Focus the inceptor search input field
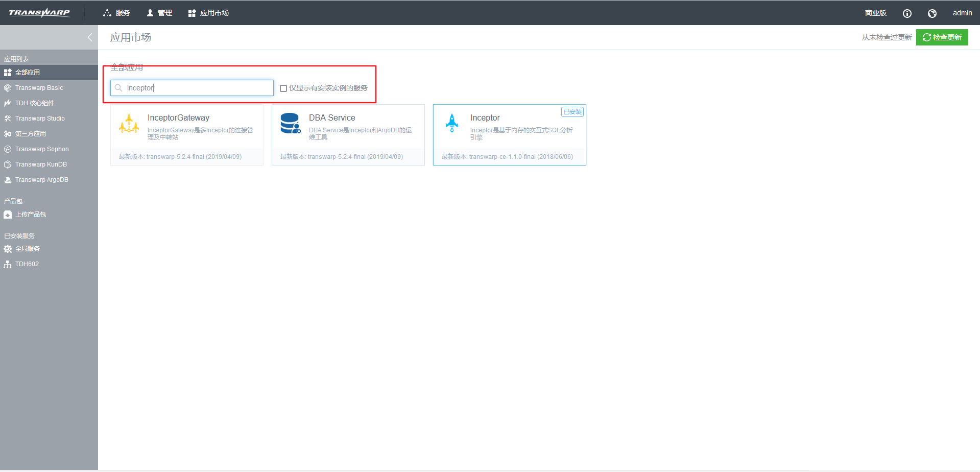 point(197,88)
